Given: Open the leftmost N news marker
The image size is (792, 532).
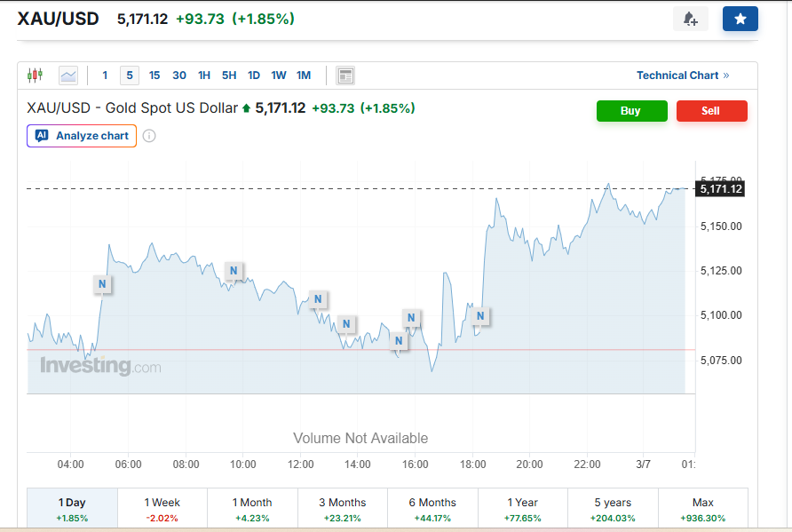Looking at the screenshot, I should tap(102, 284).
